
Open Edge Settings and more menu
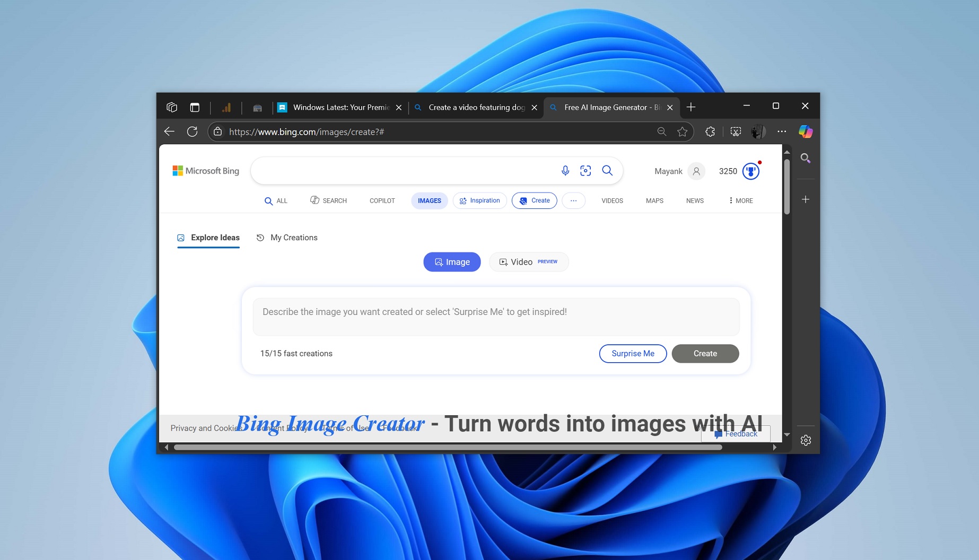point(782,132)
